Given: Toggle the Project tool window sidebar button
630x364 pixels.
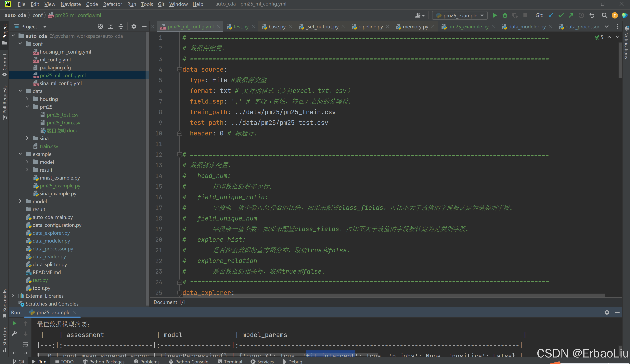Looking at the screenshot, I should pos(4,34).
